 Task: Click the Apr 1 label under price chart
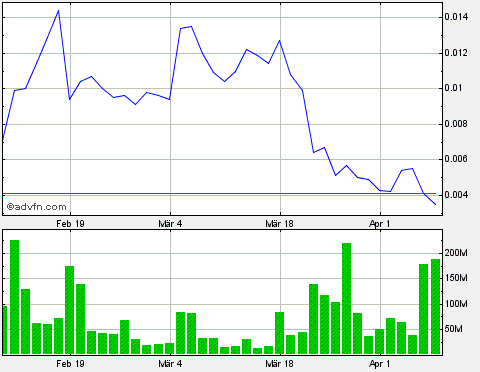(x=380, y=223)
